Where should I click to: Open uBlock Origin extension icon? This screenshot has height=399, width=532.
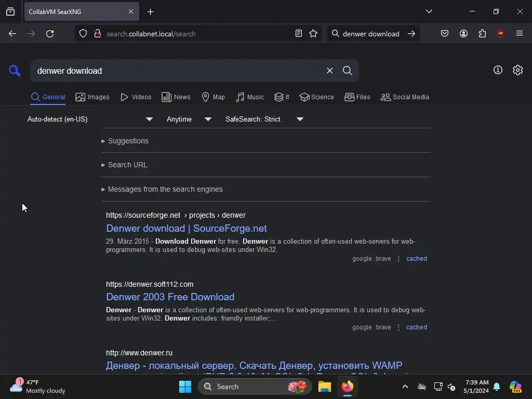click(x=500, y=33)
